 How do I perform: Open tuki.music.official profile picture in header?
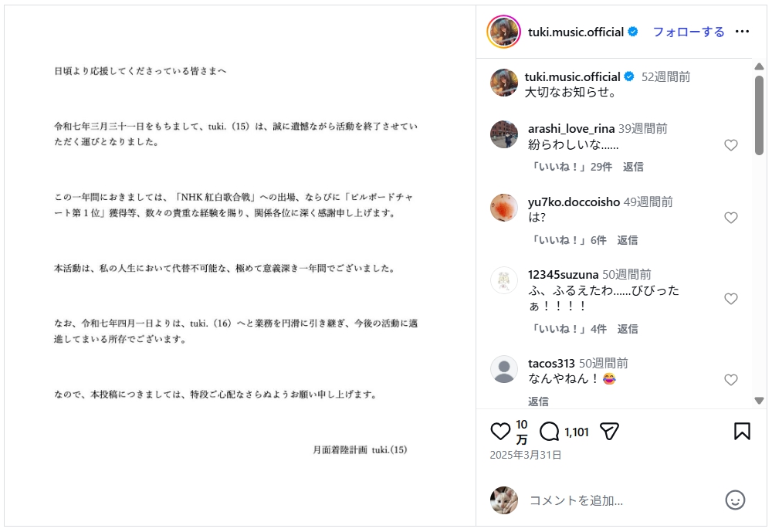pyautogui.click(x=504, y=32)
